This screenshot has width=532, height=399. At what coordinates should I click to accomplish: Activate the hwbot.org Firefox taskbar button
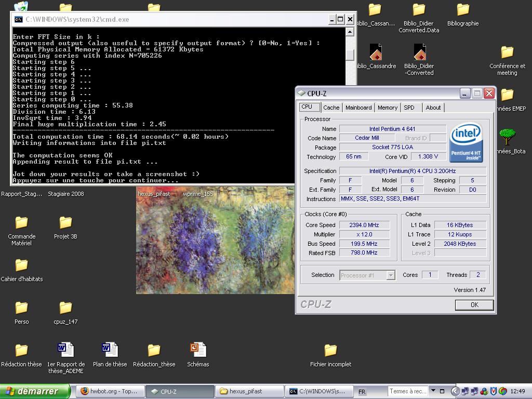pos(111,391)
